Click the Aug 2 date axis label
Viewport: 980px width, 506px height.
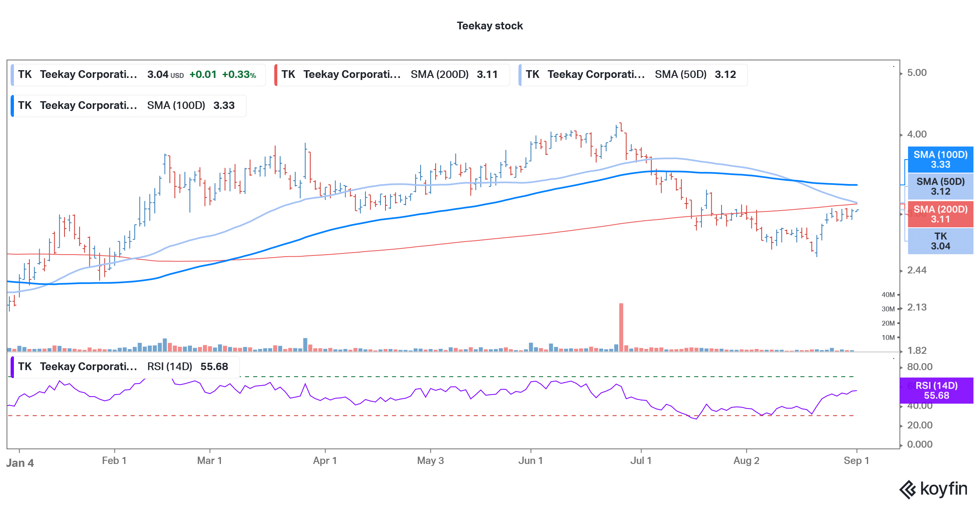746,461
